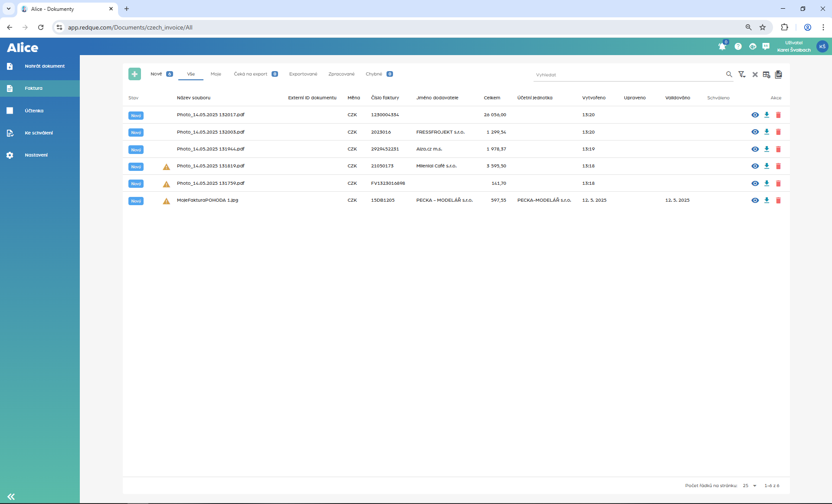Open Chrome extensions puzzle icon
This screenshot has width=832, height=504.
coord(784,27)
